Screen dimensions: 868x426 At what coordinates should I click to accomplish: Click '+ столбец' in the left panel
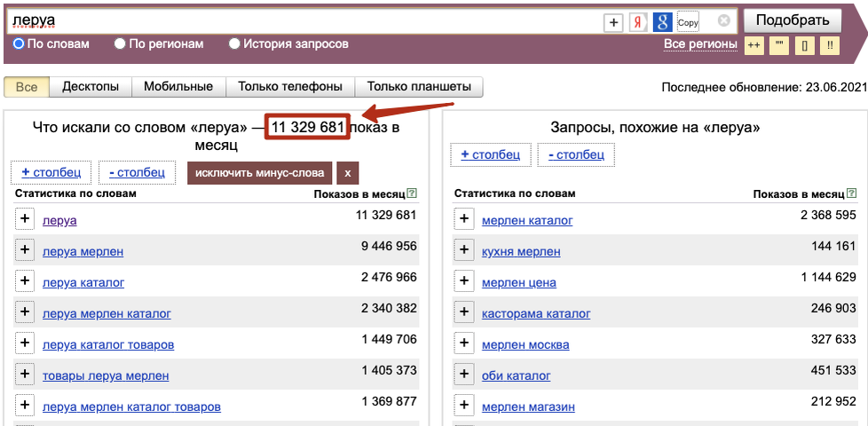point(51,172)
